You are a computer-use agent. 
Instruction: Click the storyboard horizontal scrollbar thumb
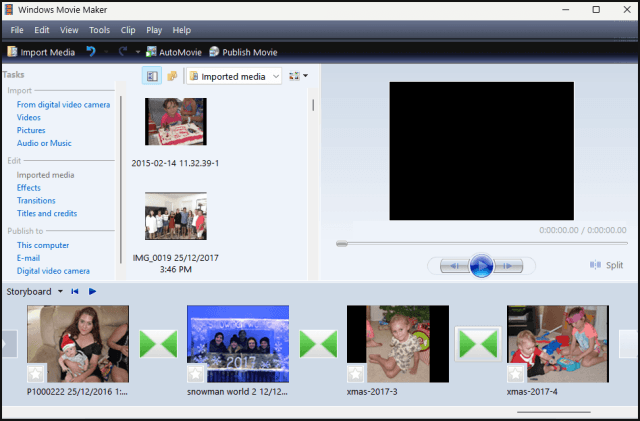coord(554,412)
